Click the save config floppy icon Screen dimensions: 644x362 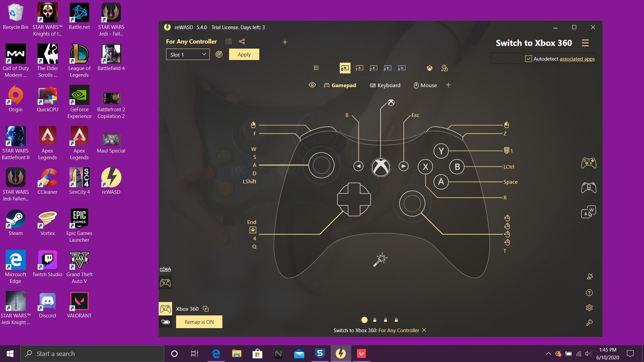pos(228,42)
